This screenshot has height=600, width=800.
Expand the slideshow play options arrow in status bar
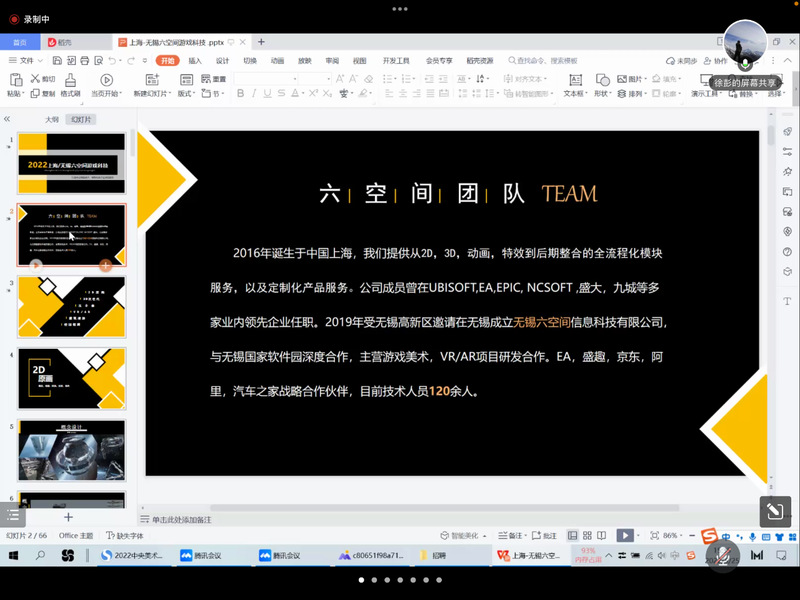pyautogui.click(x=638, y=535)
